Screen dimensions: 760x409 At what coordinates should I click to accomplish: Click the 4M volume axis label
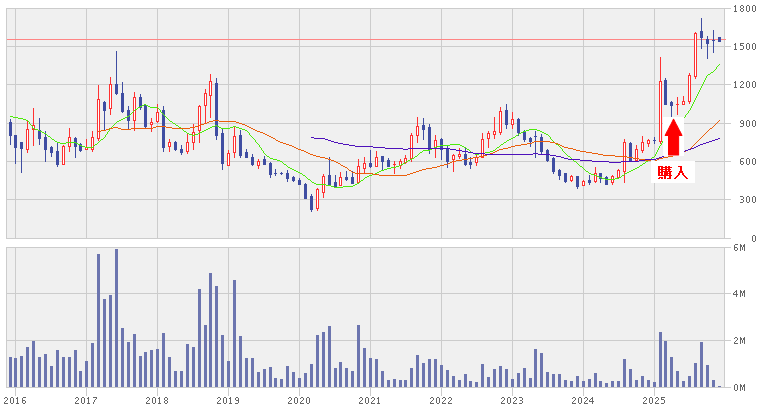pyautogui.click(x=740, y=294)
